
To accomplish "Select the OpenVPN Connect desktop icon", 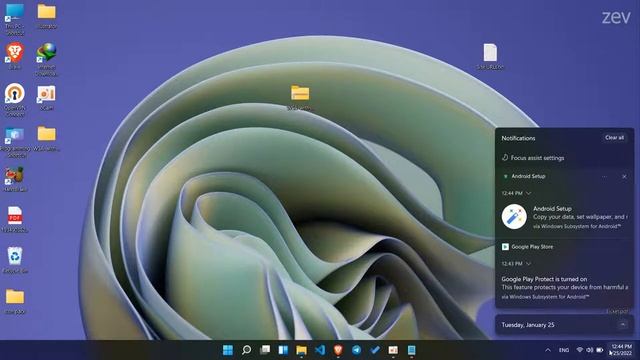I will (15, 100).
